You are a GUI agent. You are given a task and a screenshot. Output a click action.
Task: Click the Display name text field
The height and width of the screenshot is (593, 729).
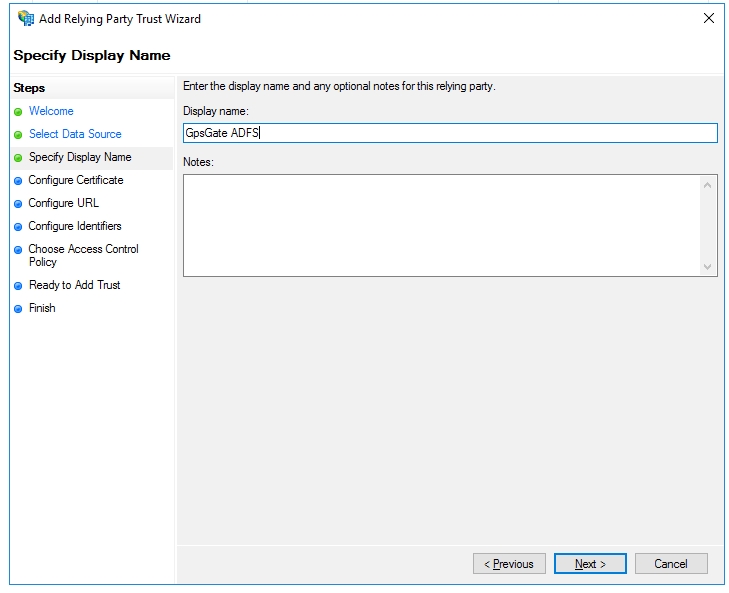pyautogui.click(x=450, y=133)
